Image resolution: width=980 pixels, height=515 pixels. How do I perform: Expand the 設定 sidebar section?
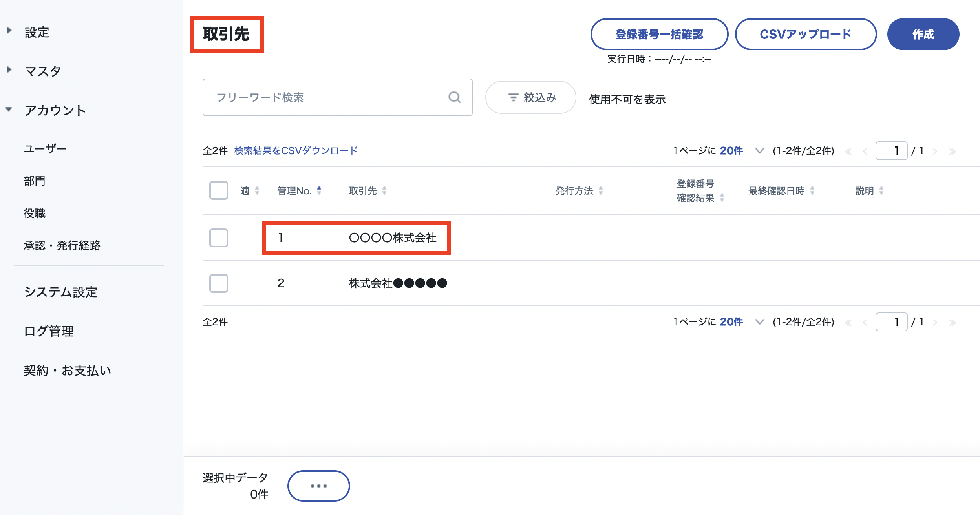pos(9,31)
